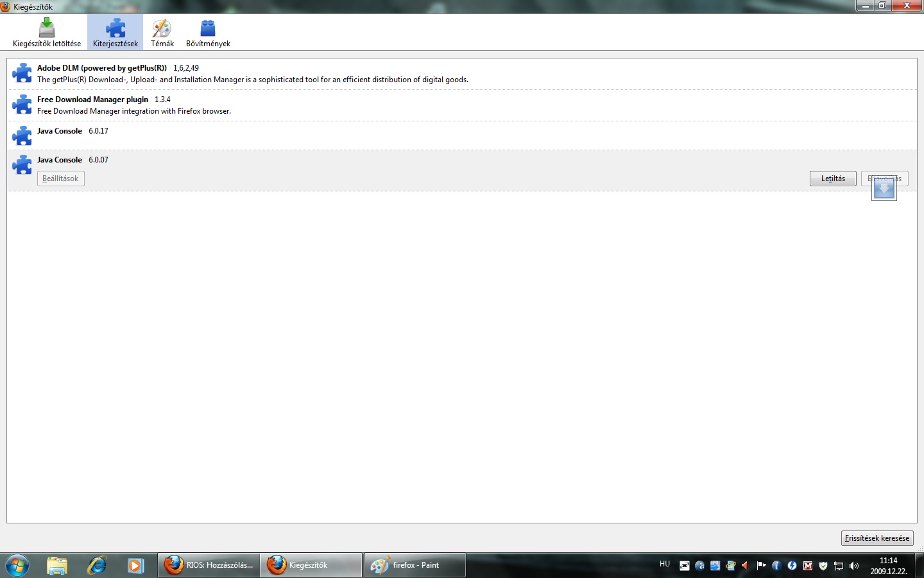Open the Kiegészítők letöltése section
The height and width of the screenshot is (578, 924).
point(47,33)
